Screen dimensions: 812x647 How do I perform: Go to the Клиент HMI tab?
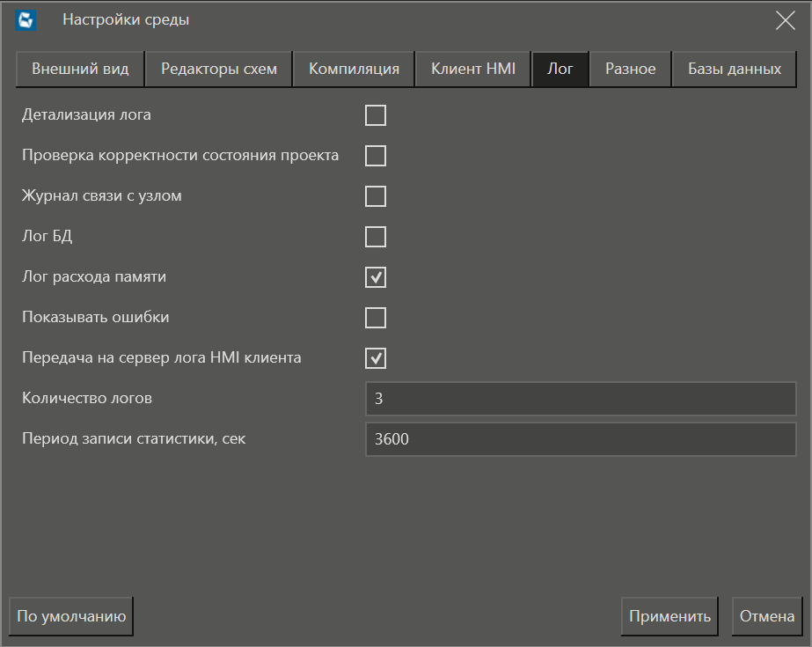[472, 70]
